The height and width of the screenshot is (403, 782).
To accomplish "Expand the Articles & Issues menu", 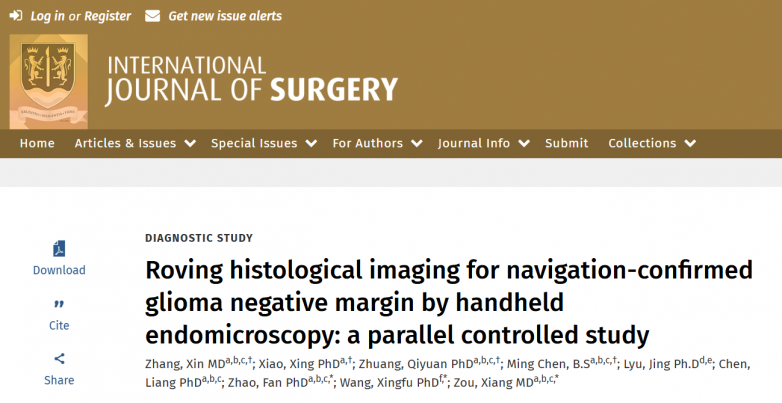I will pos(135,144).
